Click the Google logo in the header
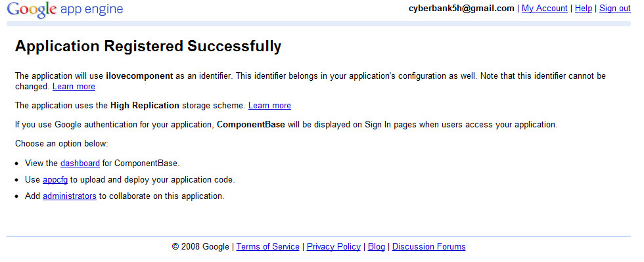 32,10
